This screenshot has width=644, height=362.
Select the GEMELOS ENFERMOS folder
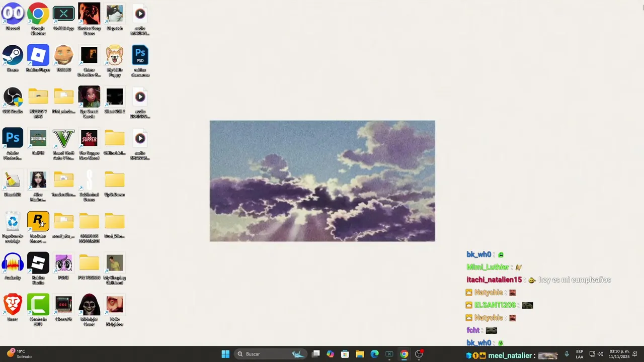(89, 227)
